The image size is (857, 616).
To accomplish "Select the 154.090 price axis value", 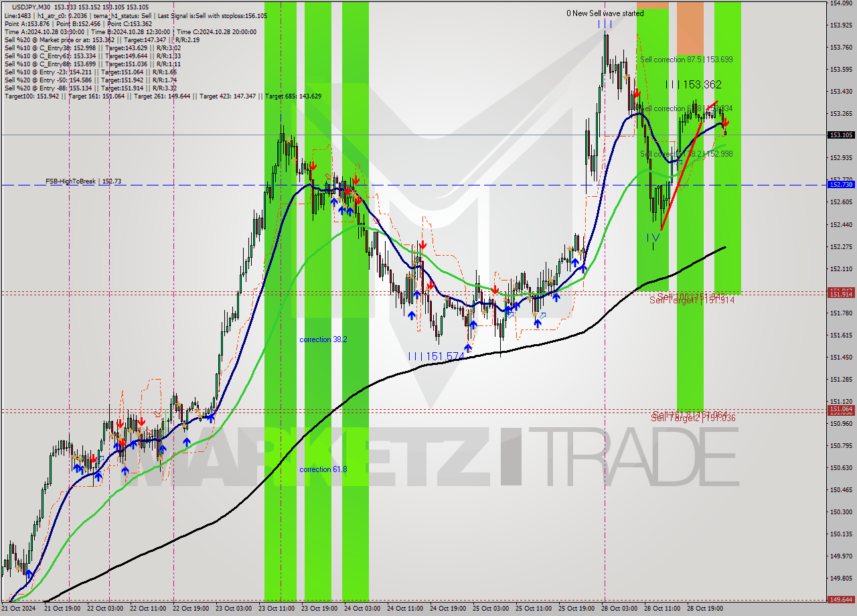I will pyautogui.click(x=841, y=3).
